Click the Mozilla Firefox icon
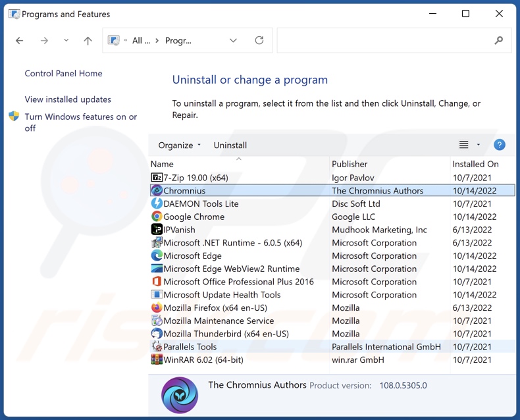Viewport: 520px width, 420px height. [x=157, y=307]
